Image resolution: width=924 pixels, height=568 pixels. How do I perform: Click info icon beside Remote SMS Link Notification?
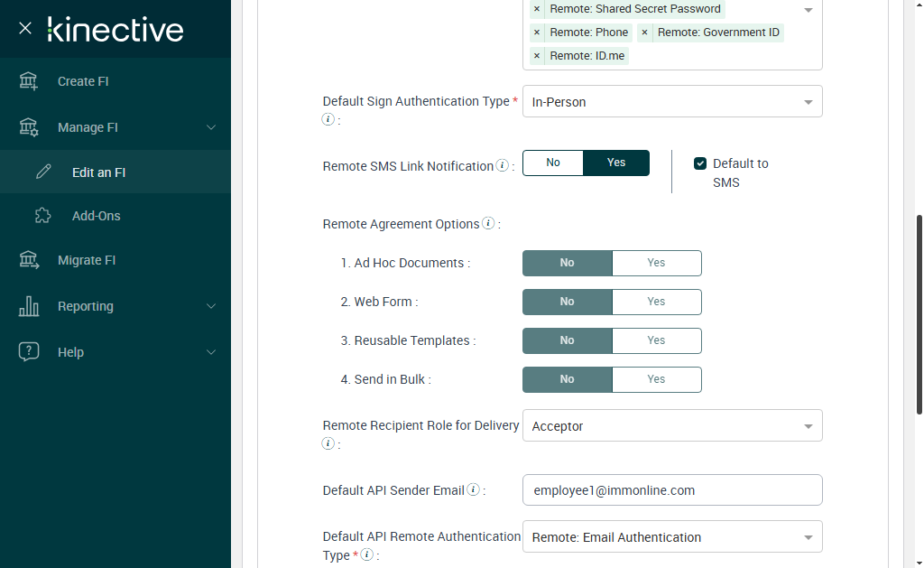(503, 166)
